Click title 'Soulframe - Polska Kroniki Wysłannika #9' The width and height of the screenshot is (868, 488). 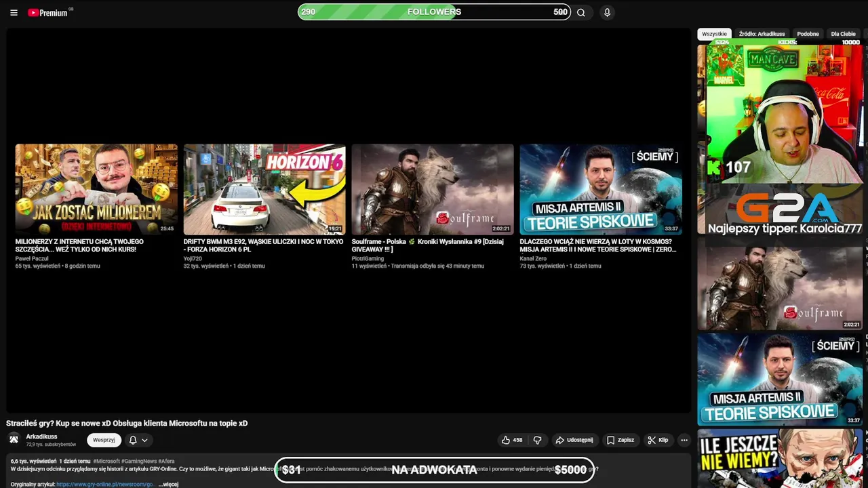[x=427, y=245]
